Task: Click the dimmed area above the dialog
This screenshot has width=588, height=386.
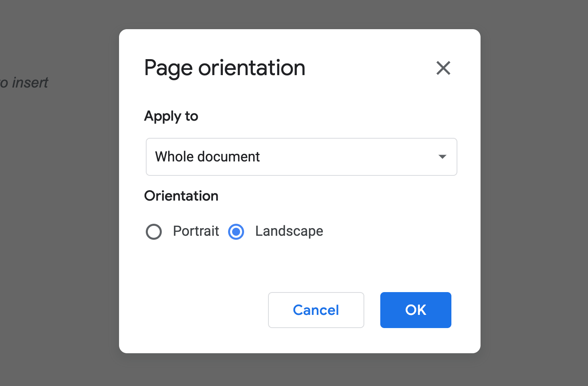Action: click(300, 14)
